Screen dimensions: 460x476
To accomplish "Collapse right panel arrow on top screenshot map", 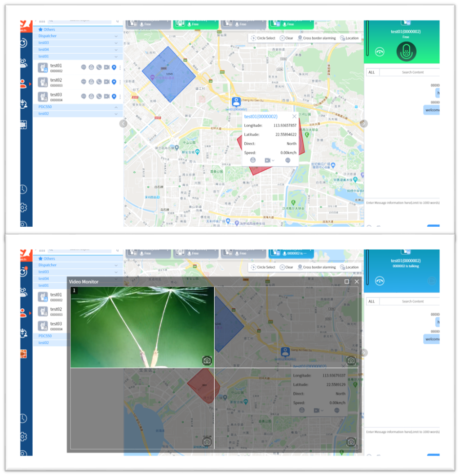I will 364,123.
